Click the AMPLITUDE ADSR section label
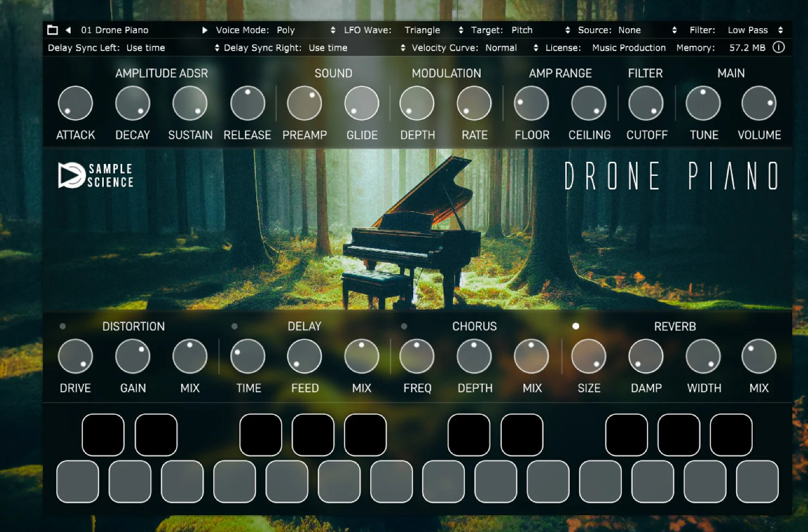The height and width of the screenshot is (532, 808). point(161,73)
